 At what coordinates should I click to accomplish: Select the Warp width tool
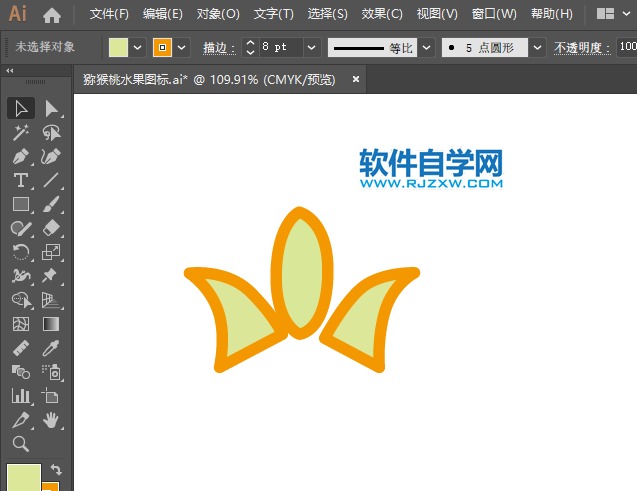(x=21, y=276)
